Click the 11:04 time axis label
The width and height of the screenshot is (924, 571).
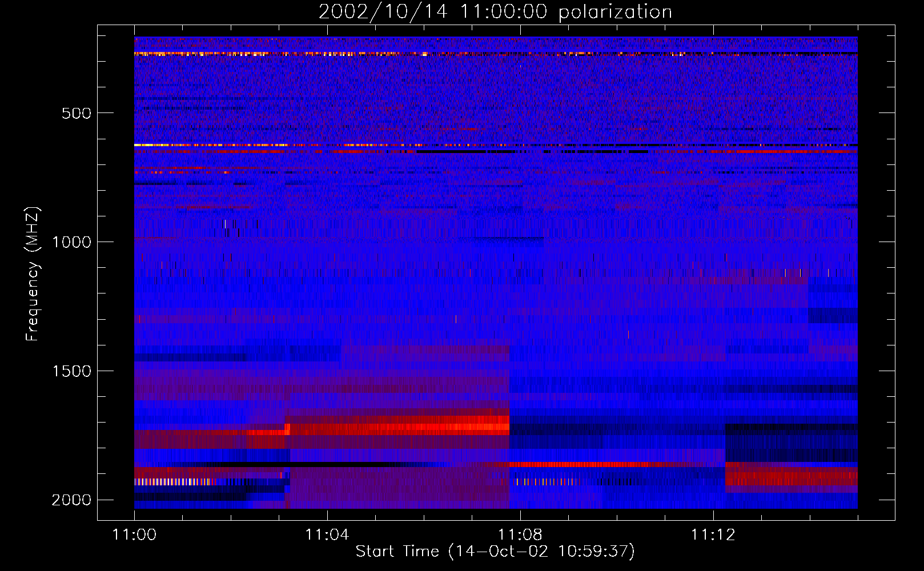327,535
